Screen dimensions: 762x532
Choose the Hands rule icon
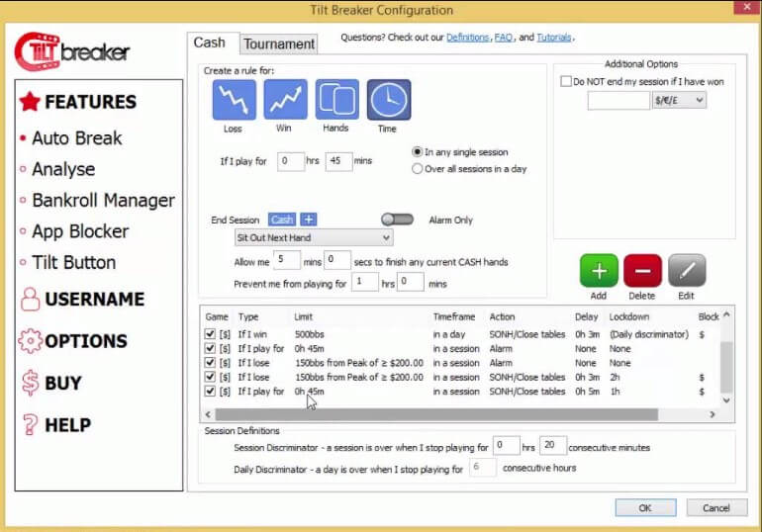(336, 100)
